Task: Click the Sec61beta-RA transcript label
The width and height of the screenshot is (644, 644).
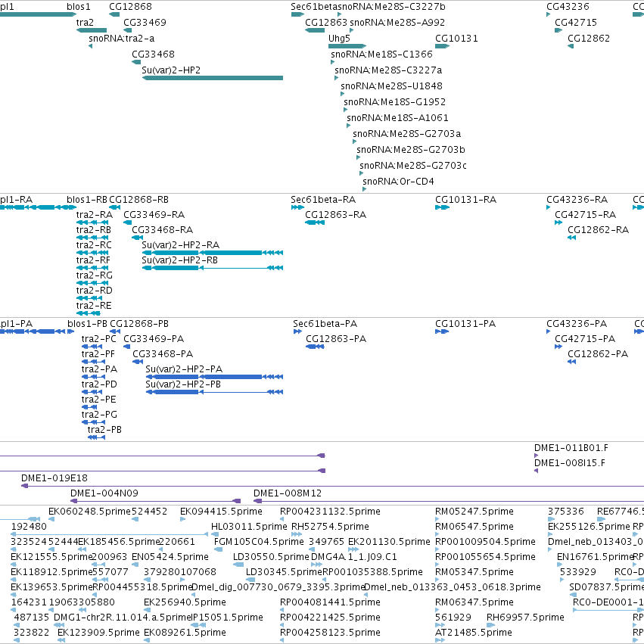Action: [x=323, y=200]
